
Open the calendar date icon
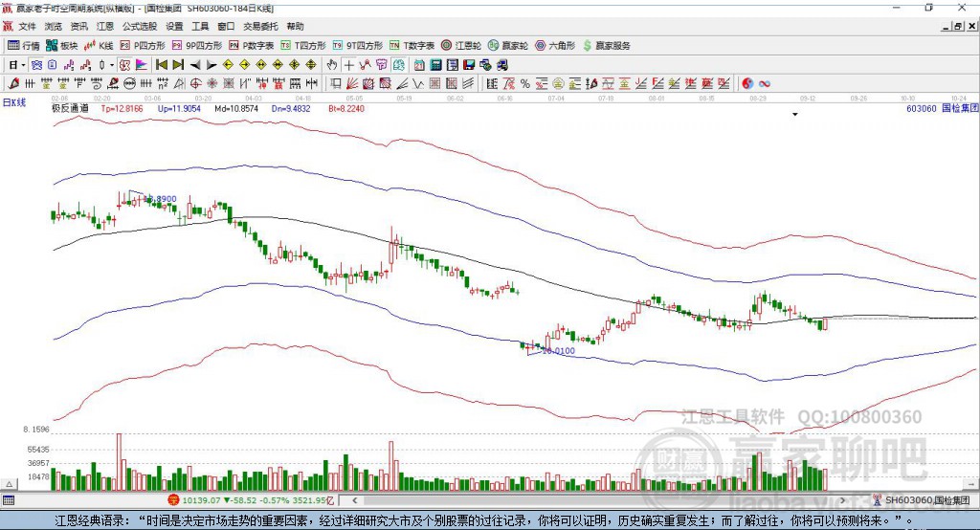[419, 65]
